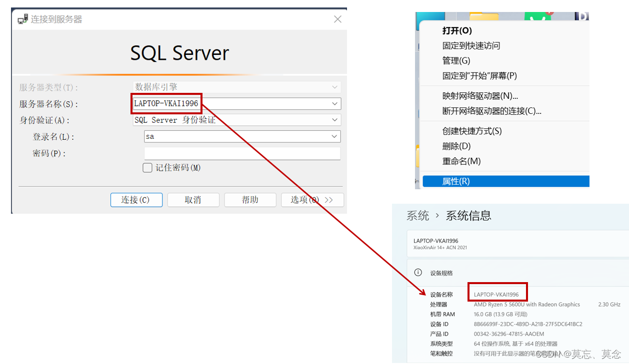Click the 机带 RAM label
Screen dimensions: 629x364
[442, 314]
